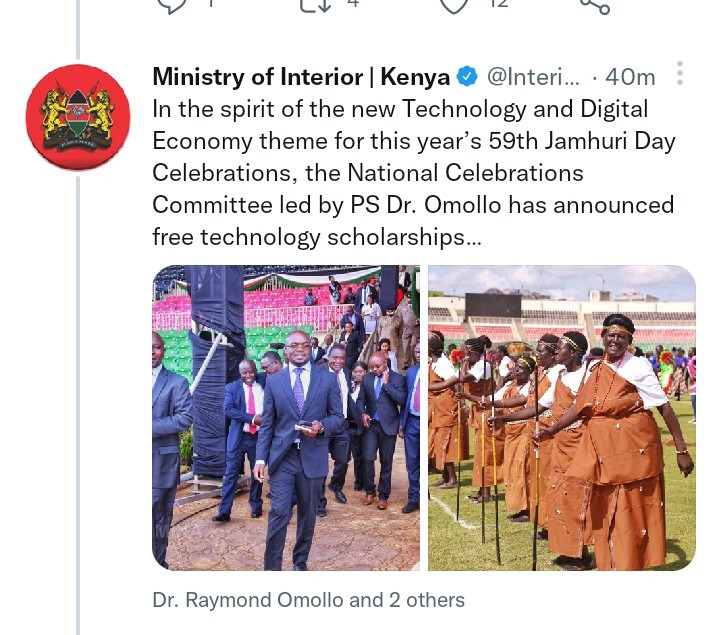Click thread line above the ministry avatar
This screenshot has height=635, width=720.
78,29
